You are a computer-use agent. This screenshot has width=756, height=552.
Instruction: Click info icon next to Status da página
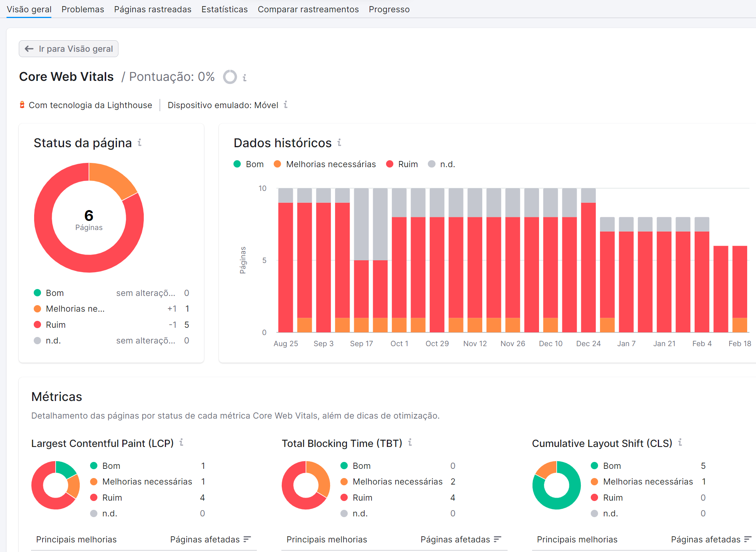[x=140, y=143]
